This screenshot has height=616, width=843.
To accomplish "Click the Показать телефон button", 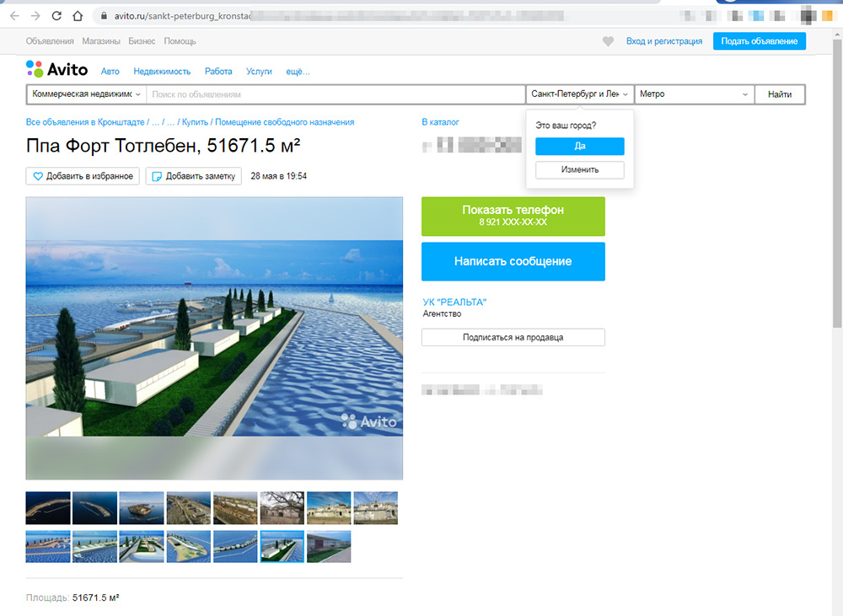I will pyautogui.click(x=513, y=216).
